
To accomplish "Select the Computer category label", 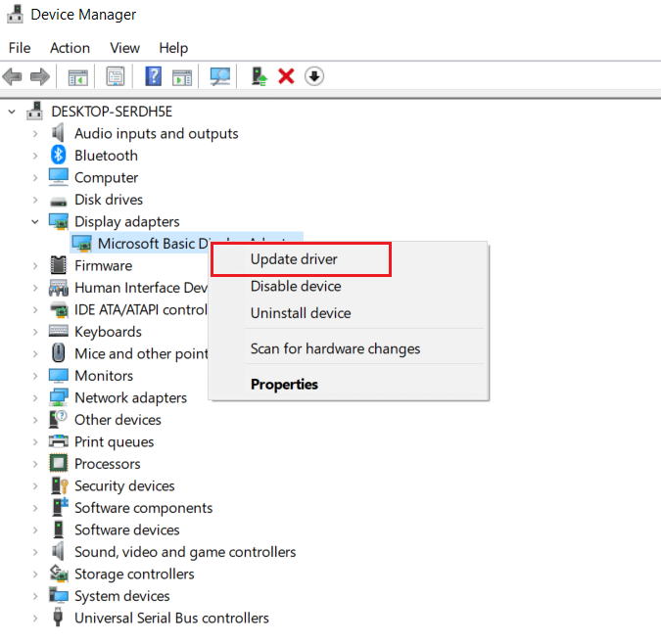I will point(106,178).
